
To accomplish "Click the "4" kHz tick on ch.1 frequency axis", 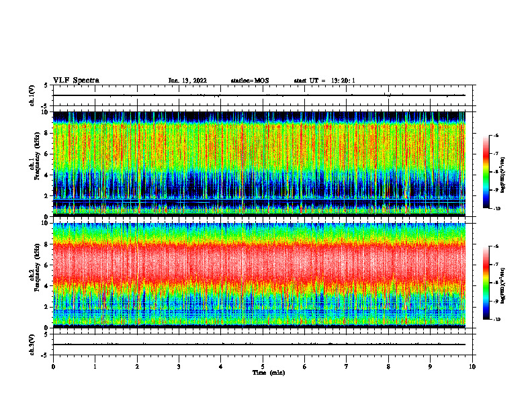I will 47,175.
